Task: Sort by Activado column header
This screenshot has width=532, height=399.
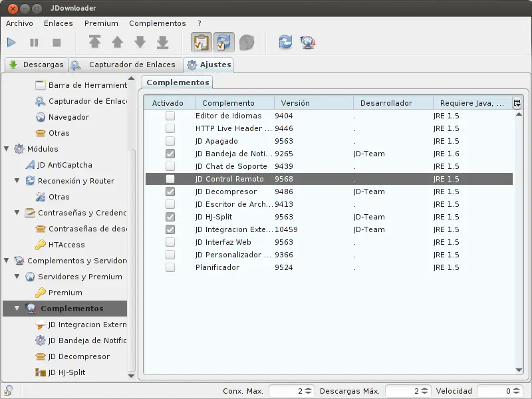Action: [169, 103]
